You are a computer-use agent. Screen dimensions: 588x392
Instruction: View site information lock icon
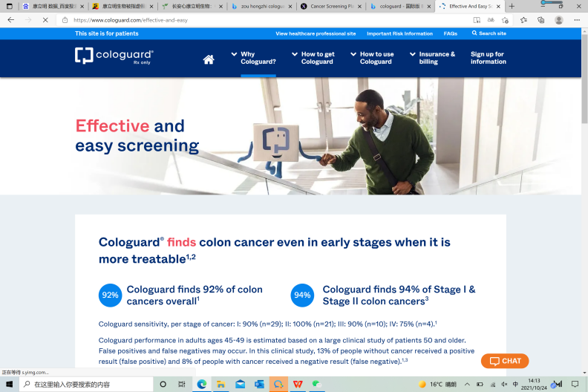click(x=65, y=20)
